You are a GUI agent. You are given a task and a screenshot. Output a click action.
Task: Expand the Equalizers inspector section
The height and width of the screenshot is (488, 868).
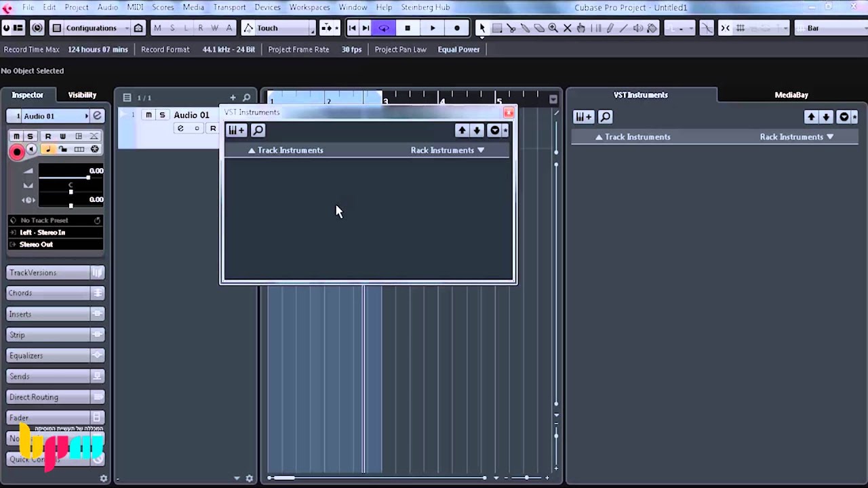55,355
